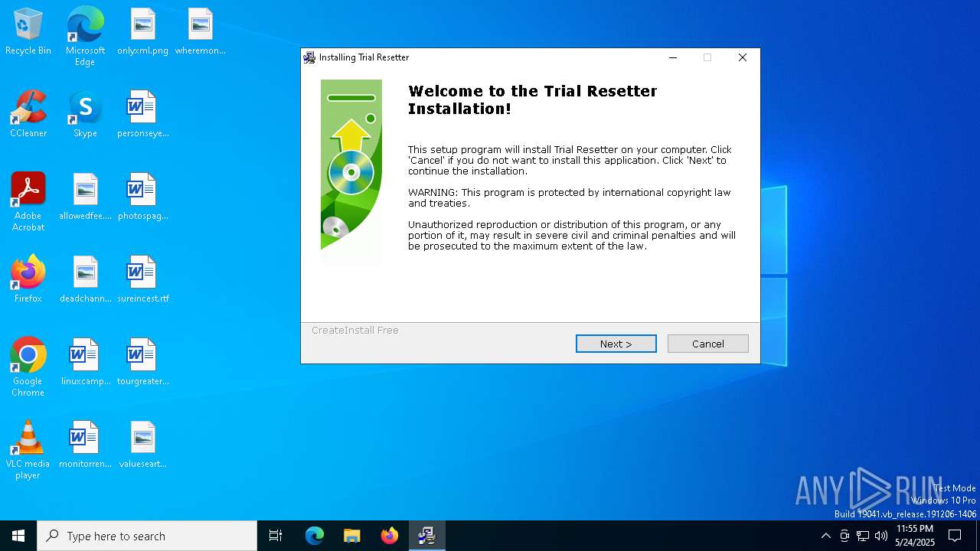
Task: Select the allowedfee... image file icon
Action: coord(85,197)
